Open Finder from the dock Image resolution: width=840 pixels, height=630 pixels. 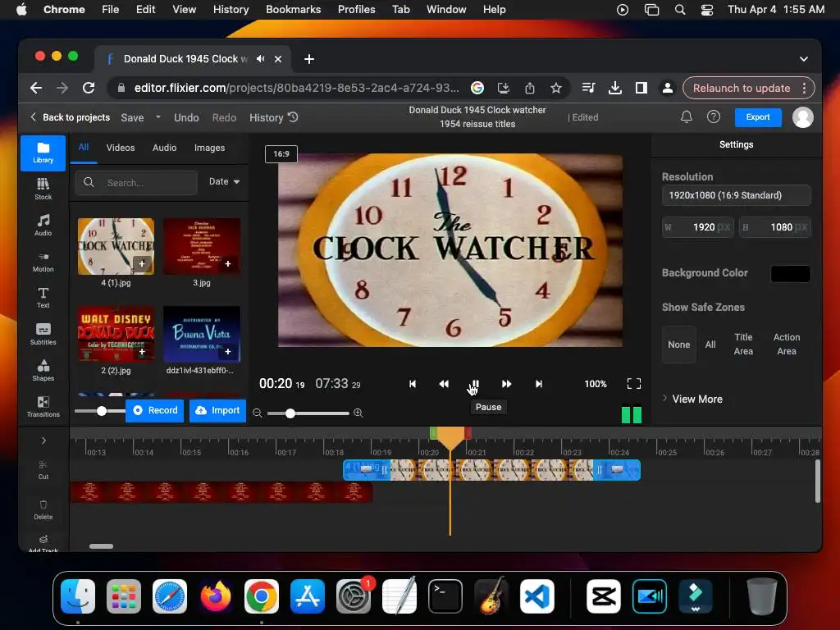point(78,596)
